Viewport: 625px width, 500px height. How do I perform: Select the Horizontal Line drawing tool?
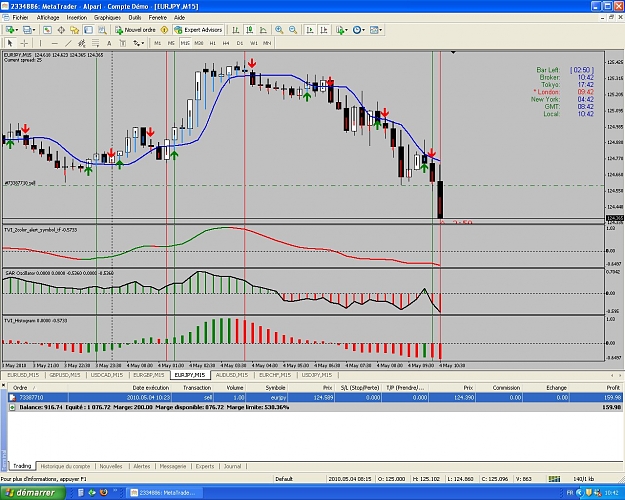pyautogui.click(x=55, y=43)
